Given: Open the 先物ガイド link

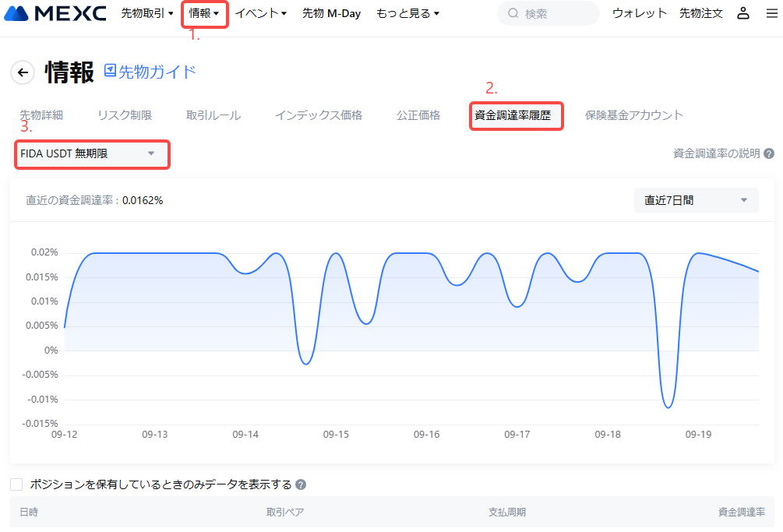Looking at the screenshot, I should coord(157,72).
